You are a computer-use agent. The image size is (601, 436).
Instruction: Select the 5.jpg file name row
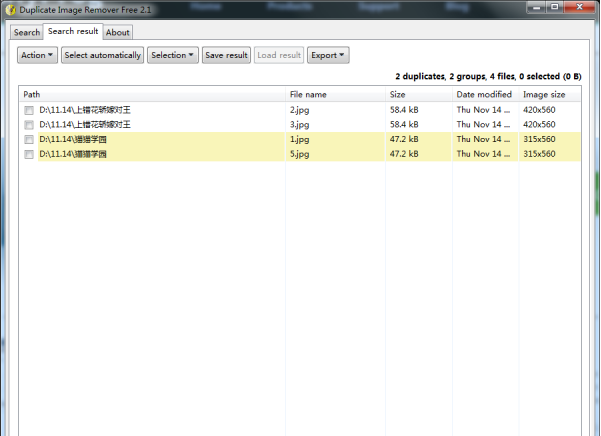click(300, 155)
